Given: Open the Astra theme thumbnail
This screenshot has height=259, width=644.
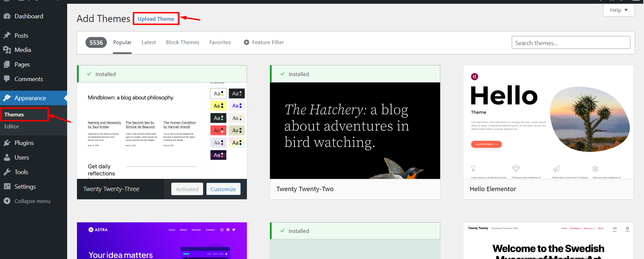Looking at the screenshot, I should (162, 241).
